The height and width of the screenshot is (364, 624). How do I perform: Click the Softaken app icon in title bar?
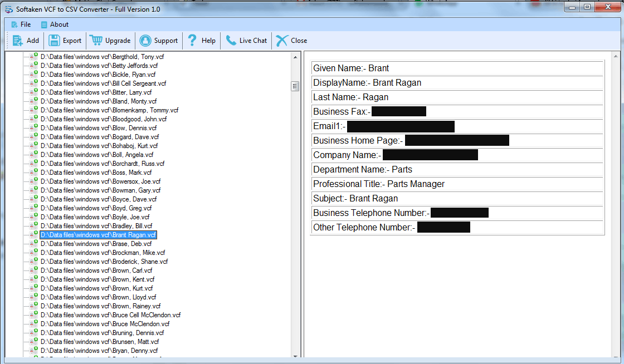(x=9, y=9)
